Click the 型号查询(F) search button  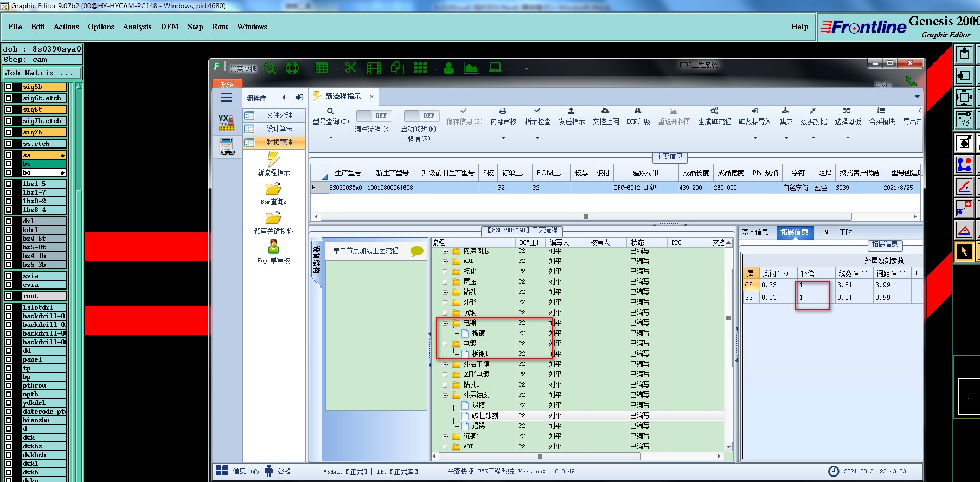(331, 117)
